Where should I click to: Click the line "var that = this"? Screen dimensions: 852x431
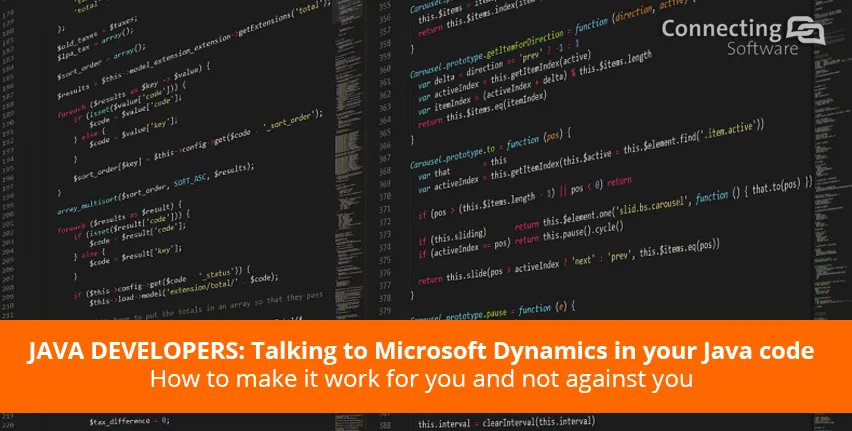point(462,168)
